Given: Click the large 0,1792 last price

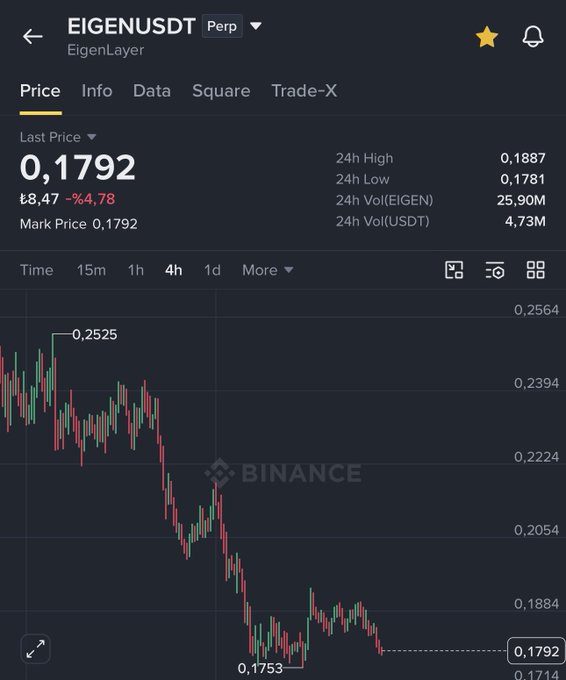Looking at the screenshot, I should pyautogui.click(x=78, y=167).
